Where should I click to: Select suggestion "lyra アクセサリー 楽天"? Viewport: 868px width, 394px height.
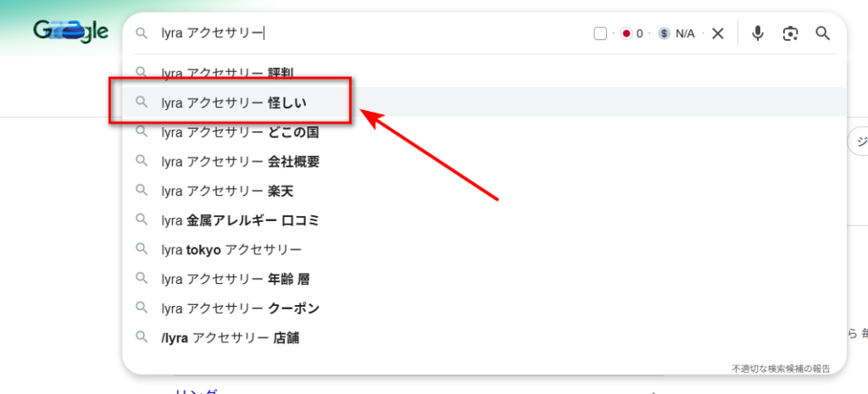[x=227, y=191]
